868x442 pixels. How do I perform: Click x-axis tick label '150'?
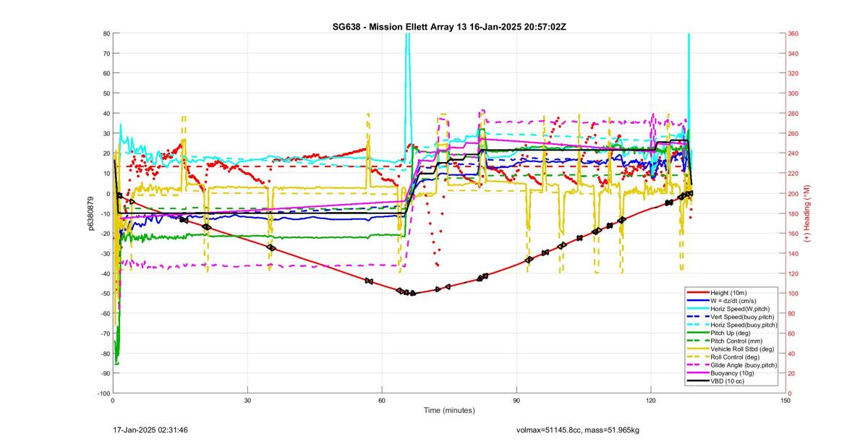click(x=786, y=401)
